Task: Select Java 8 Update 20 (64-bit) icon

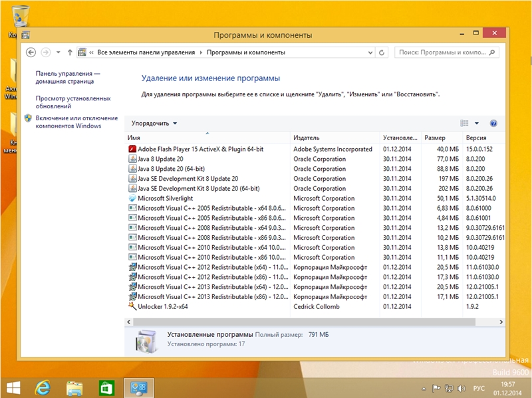Action: 132,169
